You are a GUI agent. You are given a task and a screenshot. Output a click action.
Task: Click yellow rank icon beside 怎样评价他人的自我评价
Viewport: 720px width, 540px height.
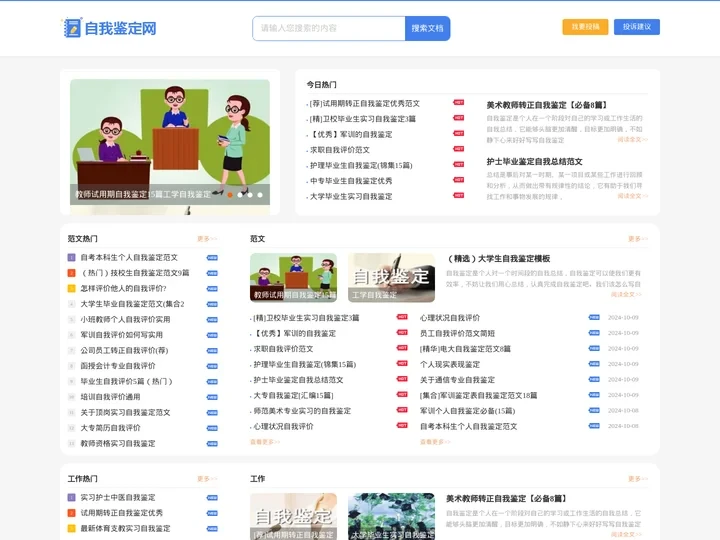click(x=72, y=288)
